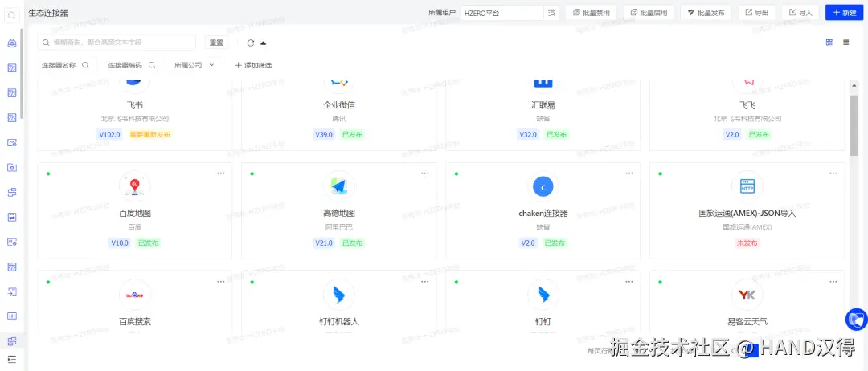Screen dimensions: 868x371
Task: Open the more menu on chaken连接器 card
Action: tap(628, 173)
